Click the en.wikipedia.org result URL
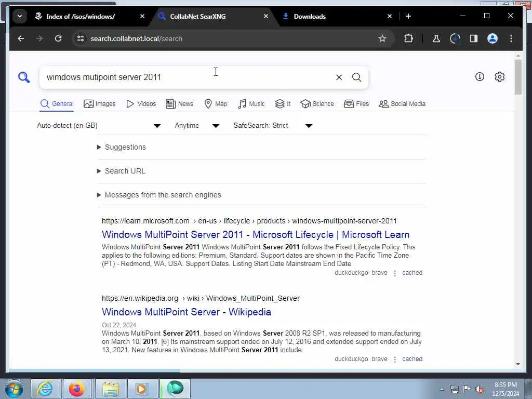532x399 pixels. tap(201, 298)
